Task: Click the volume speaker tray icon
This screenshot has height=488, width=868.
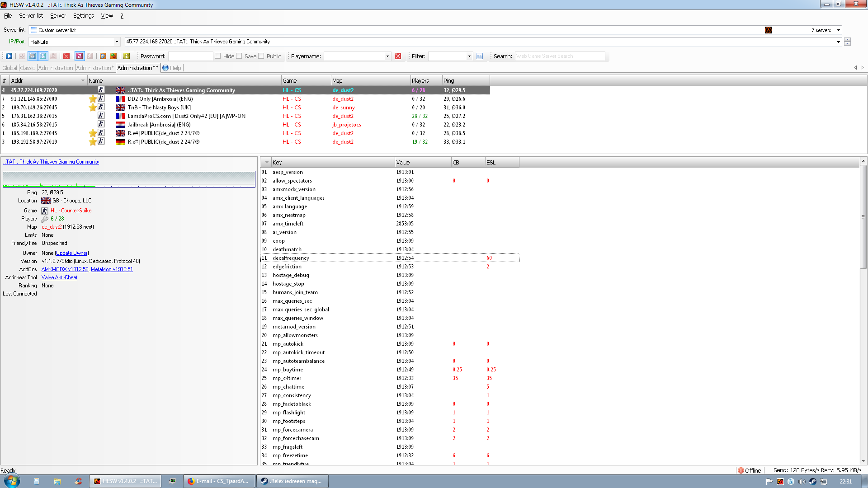Action: [x=802, y=482]
